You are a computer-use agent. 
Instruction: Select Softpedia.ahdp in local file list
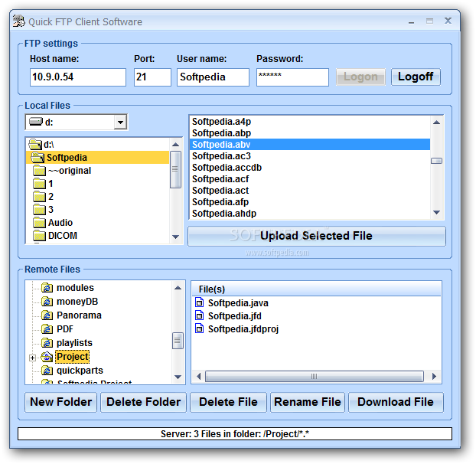(x=310, y=214)
